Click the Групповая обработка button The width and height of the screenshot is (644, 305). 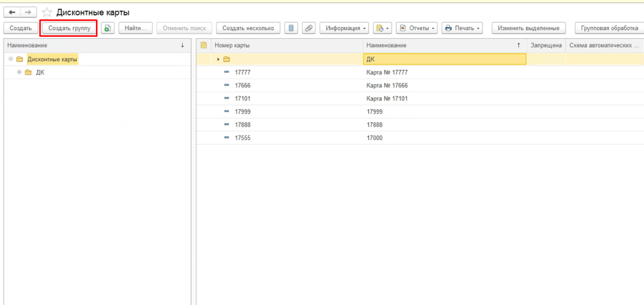point(609,28)
